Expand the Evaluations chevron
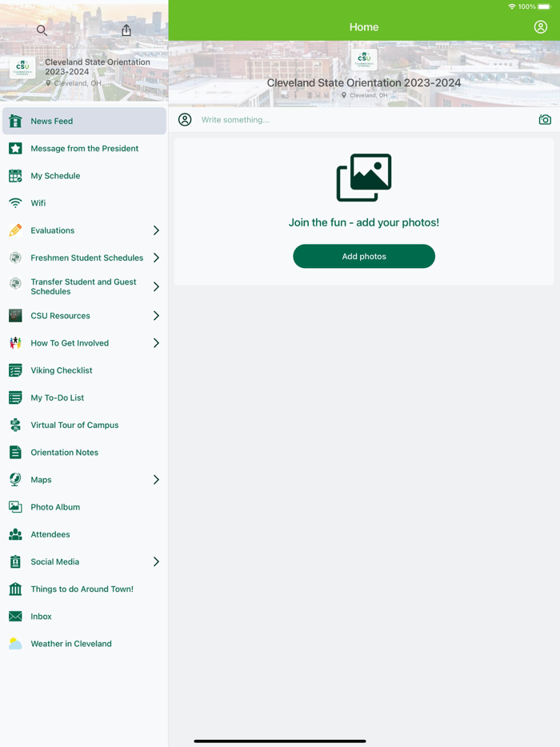Screen dimensions: 560x747 click(156, 230)
